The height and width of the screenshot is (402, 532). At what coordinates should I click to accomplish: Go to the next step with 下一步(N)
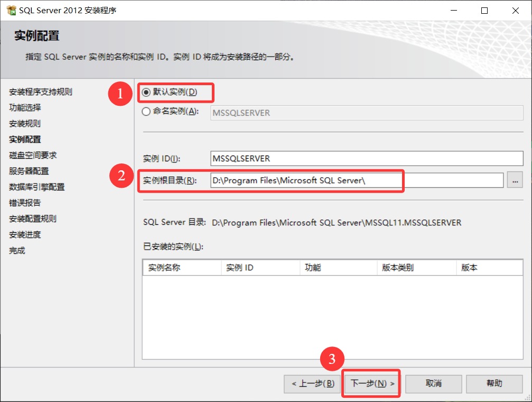[x=372, y=383]
